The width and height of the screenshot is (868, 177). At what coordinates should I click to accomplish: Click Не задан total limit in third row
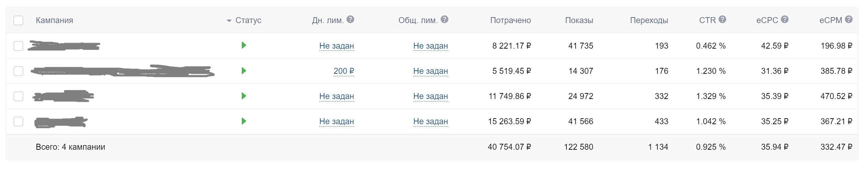430,96
